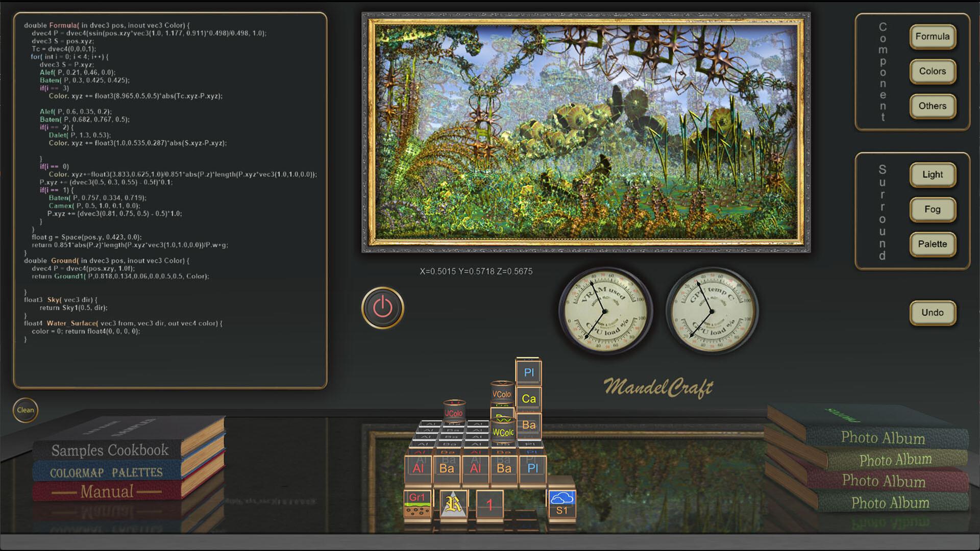This screenshot has height=551, width=980.
Task: Select the Al block from the workbench
Action: pos(420,467)
